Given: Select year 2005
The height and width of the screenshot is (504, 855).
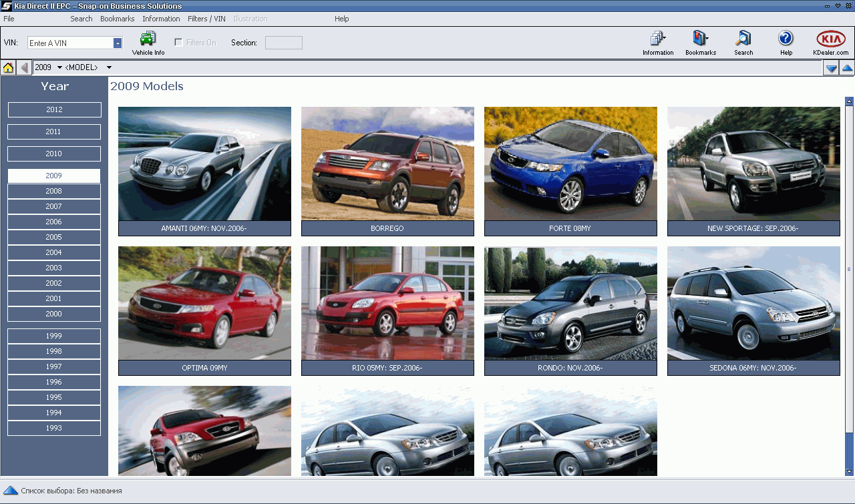Looking at the screenshot, I should click(x=54, y=237).
